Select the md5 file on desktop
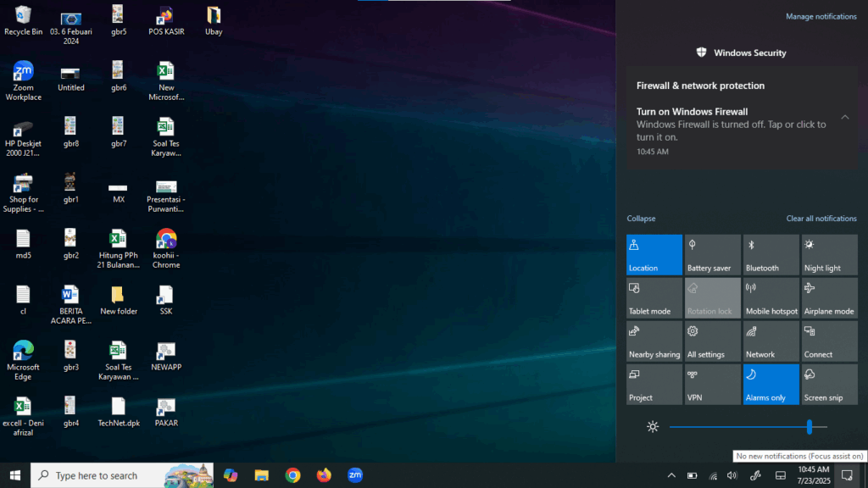The height and width of the screenshot is (488, 868). coord(23,244)
